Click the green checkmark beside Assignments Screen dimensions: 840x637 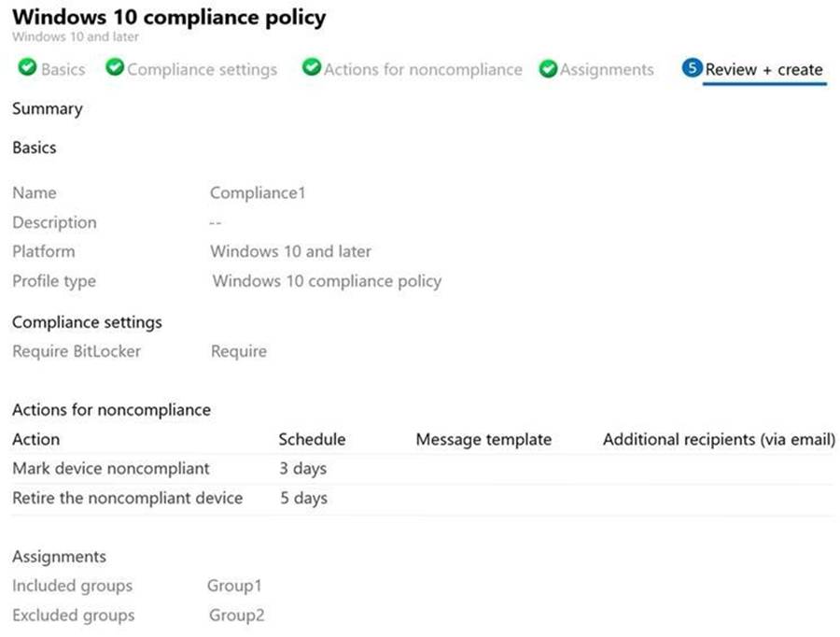click(548, 68)
